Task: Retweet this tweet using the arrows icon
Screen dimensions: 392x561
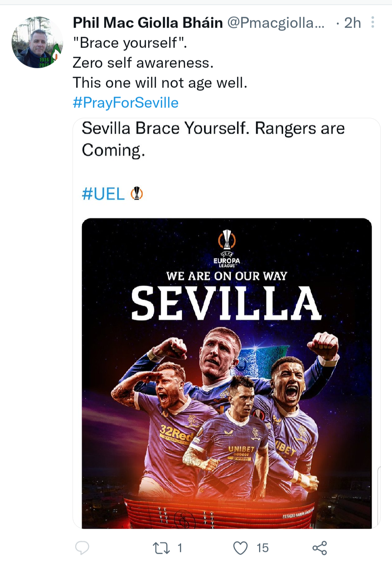Action: (161, 548)
